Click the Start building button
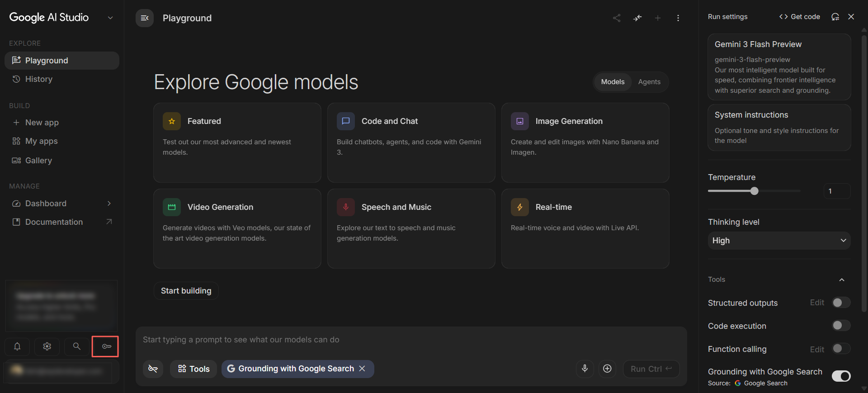 186,291
